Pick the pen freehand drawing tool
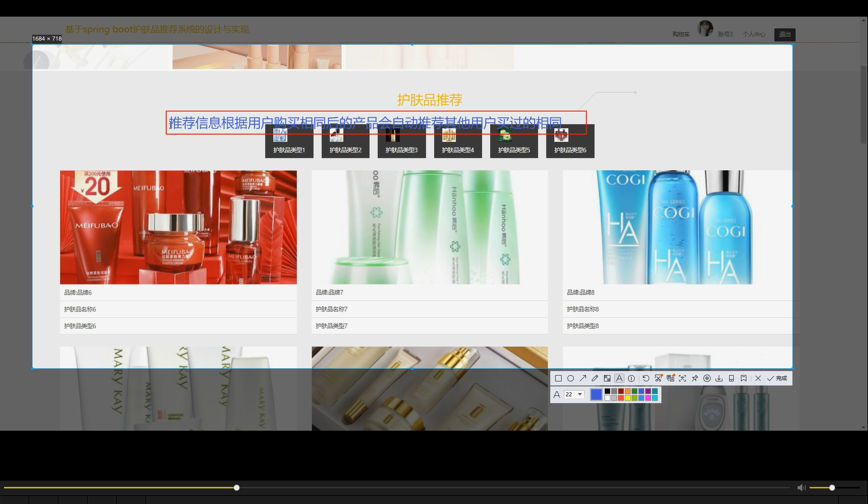This screenshot has width=868, height=504. click(x=595, y=378)
